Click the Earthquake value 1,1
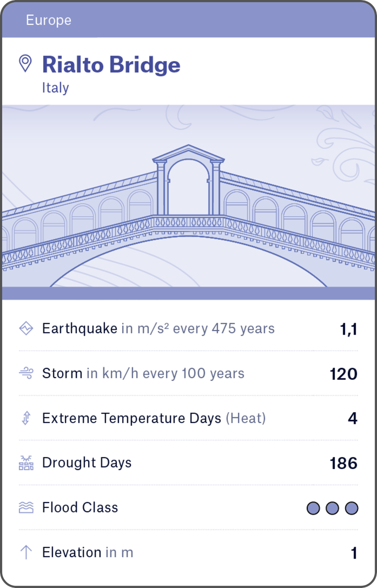The width and height of the screenshot is (377, 588). click(x=349, y=329)
